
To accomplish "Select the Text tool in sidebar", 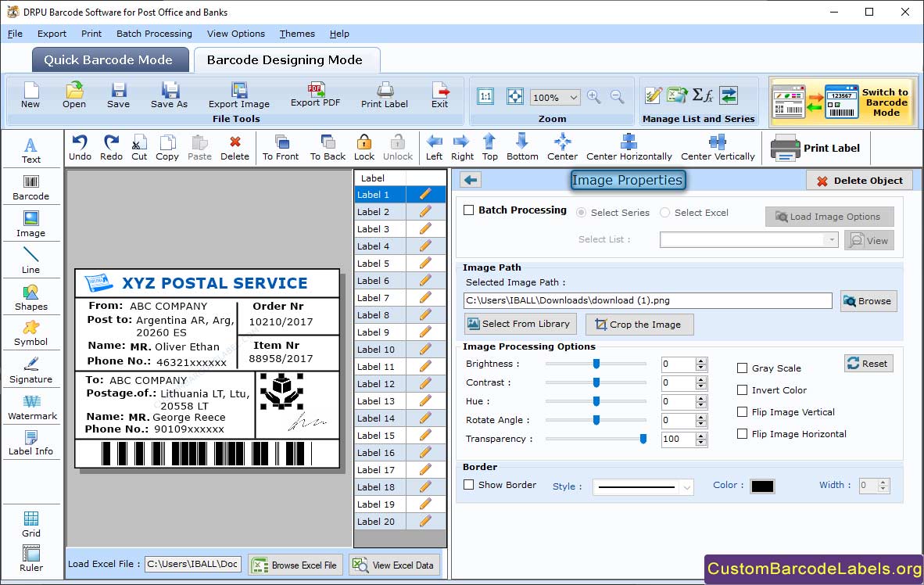I will tap(30, 150).
